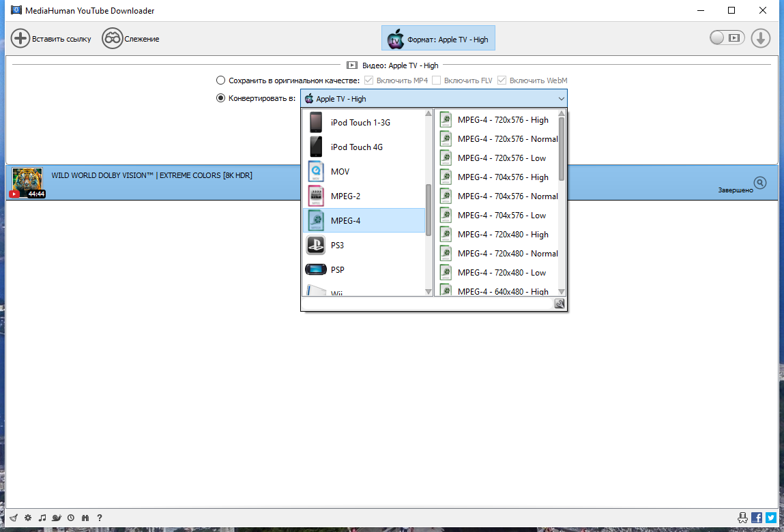This screenshot has height=532, width=784.
Task: Open the Twitter icon link
Action: (x=771, y=518)
